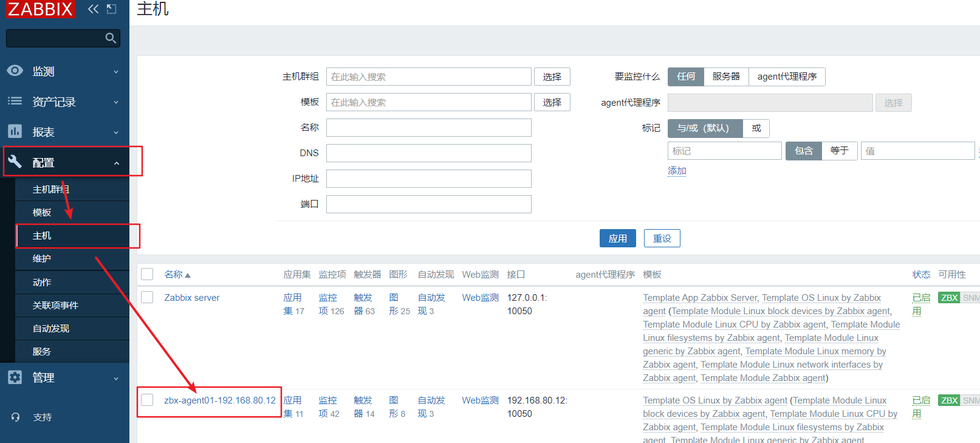
Task: Toggle kiosk mode icon beside collapse arrows
Action: 111,9
